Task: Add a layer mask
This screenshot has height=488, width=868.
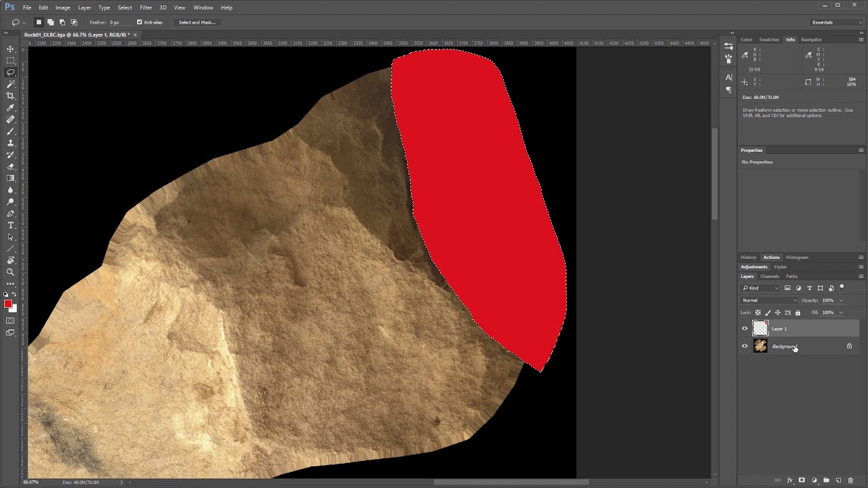Action: [x=802, y=481]
